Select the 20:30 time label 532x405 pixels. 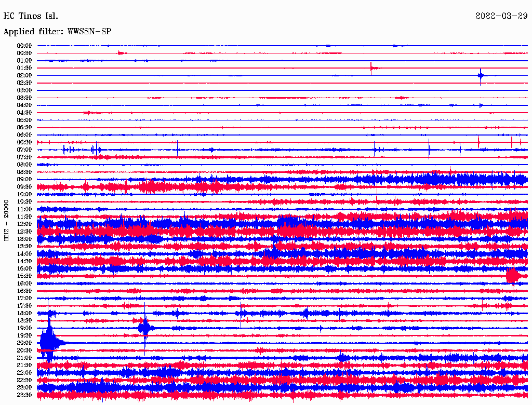coord(24,350)
